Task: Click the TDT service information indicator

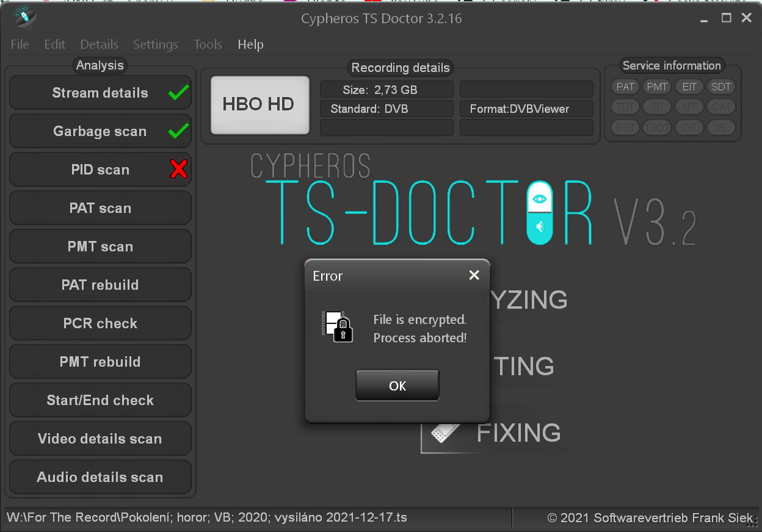Action: click(x=625, y=107)
